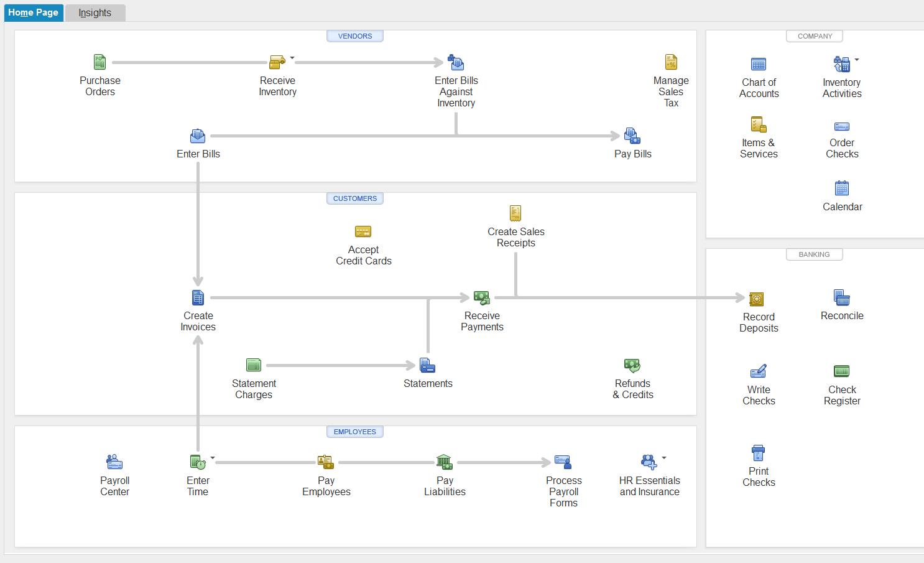Expand the Receive Inventory dropdown arrow
Image resolution: width=924 pixels, height=563 pixels.
click(x=292, y=58)
